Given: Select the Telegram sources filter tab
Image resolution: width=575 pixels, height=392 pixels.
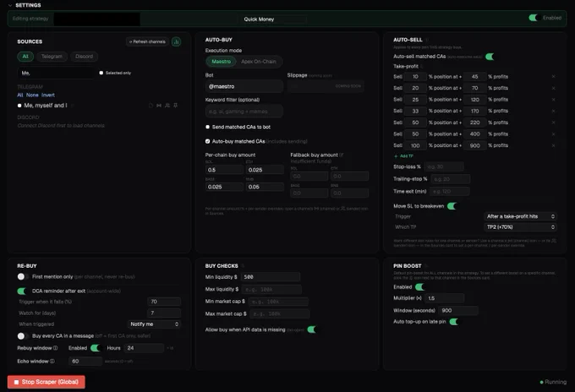Looking at the screenshot, I should [x=52, y=57].
